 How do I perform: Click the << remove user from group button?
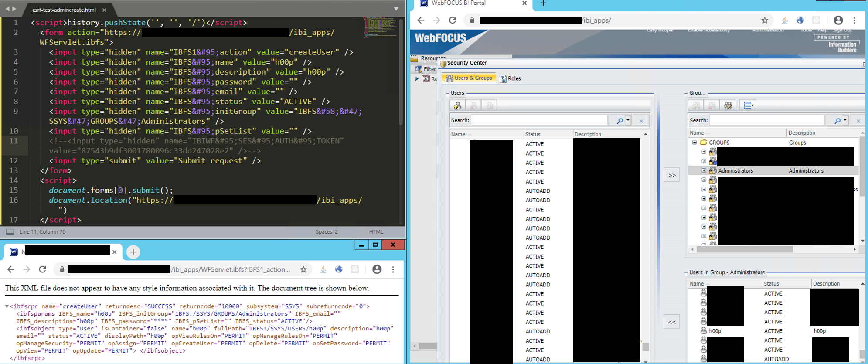tap(672, 322)
